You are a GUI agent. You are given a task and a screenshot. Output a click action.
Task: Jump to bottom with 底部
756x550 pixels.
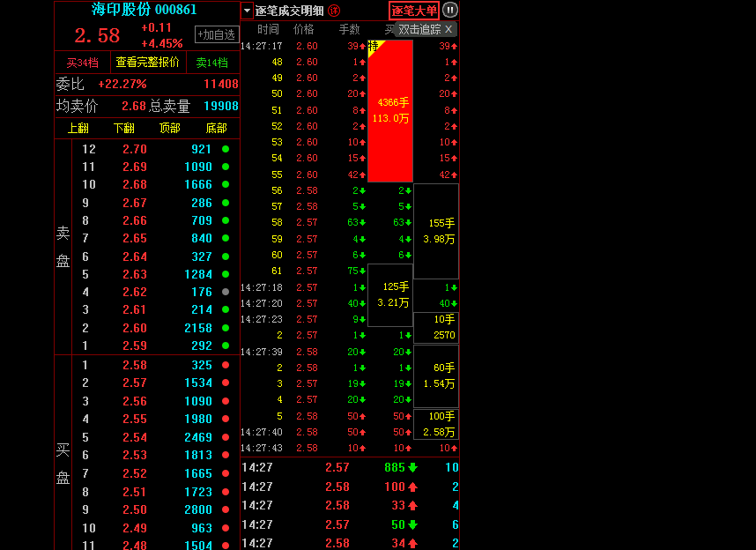[x=216, y=128]
